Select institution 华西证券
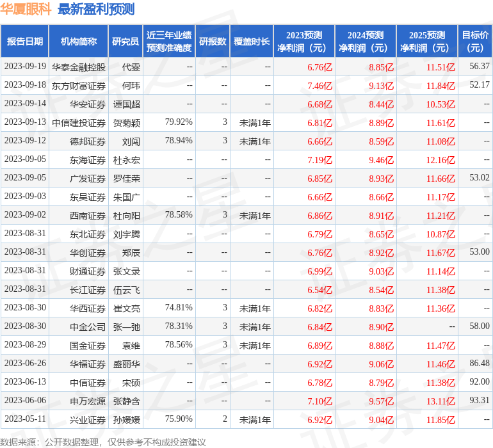 click(x=88, y=308)
